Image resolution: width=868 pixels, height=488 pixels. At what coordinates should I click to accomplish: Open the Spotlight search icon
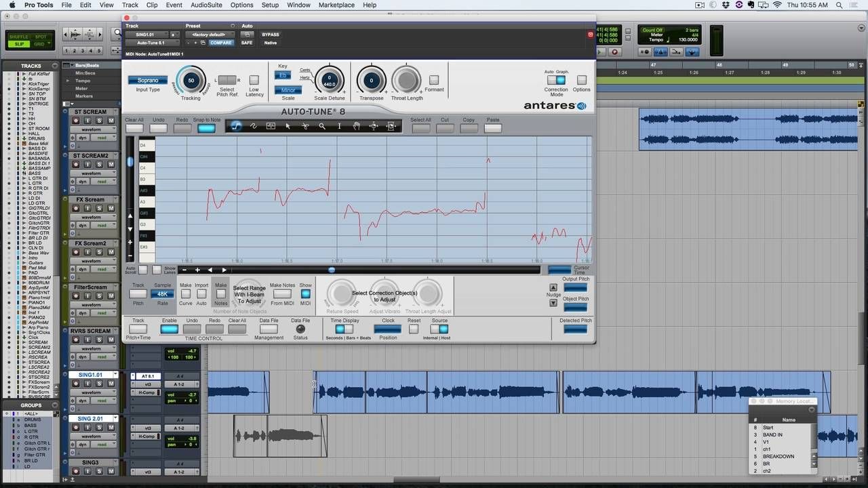pos(840,5)
